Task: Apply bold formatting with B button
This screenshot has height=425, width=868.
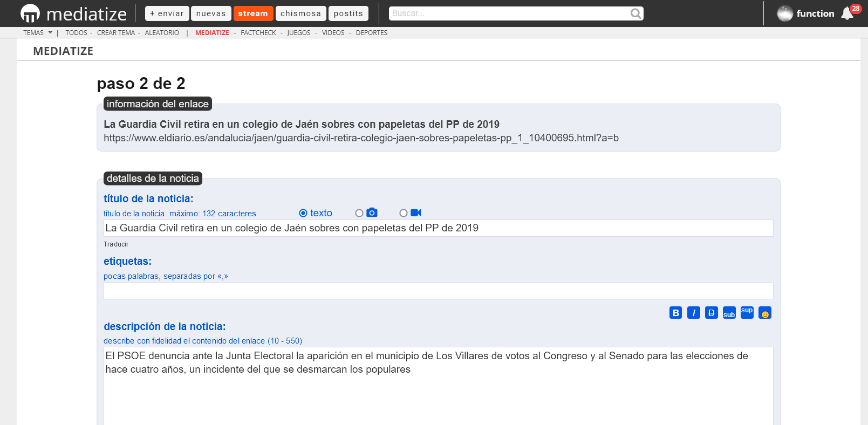Action: pos(676,313)
